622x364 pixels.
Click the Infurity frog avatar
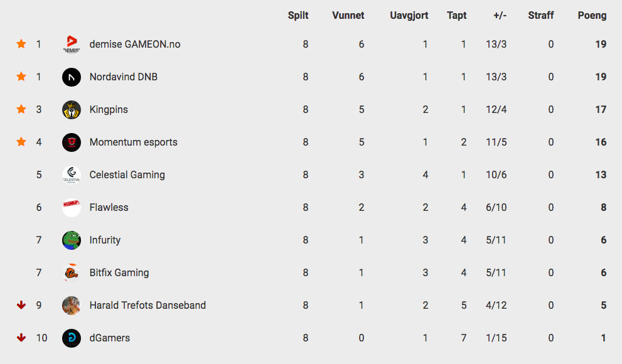(72, 240)
